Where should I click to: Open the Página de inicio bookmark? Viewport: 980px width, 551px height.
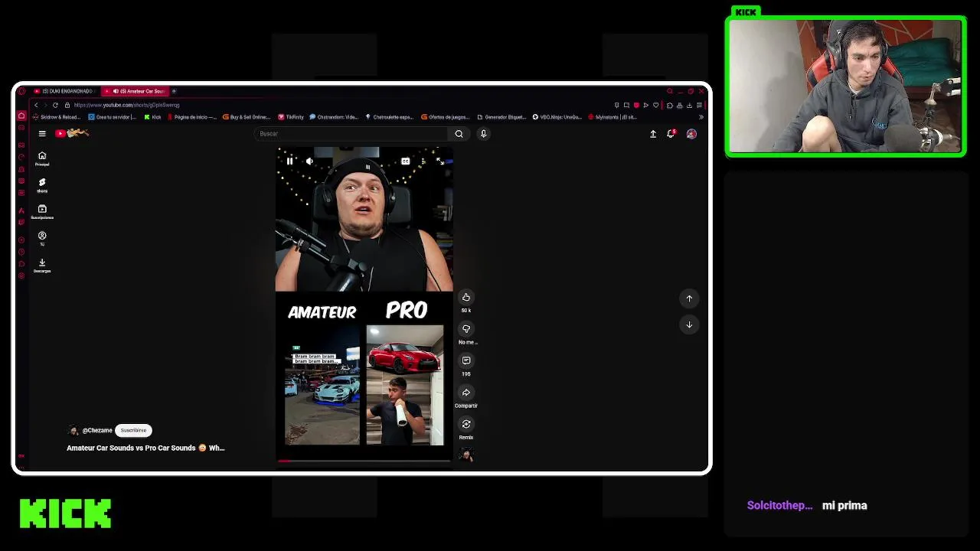tap(192, 117)
